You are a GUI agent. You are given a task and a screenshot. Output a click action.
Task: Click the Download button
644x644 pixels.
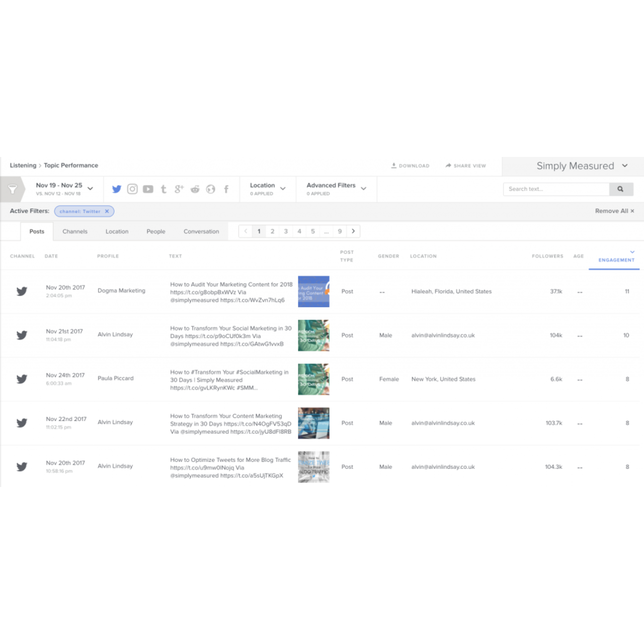410,166
